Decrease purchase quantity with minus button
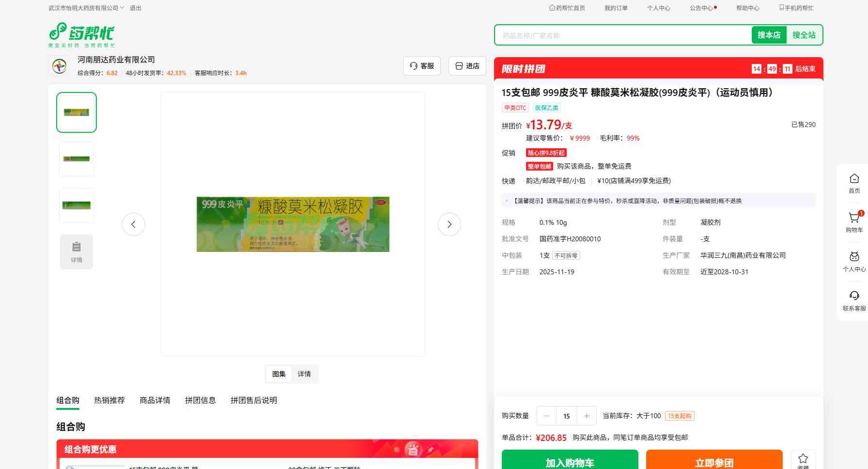The image size is (868, 469). pos(547,416)
